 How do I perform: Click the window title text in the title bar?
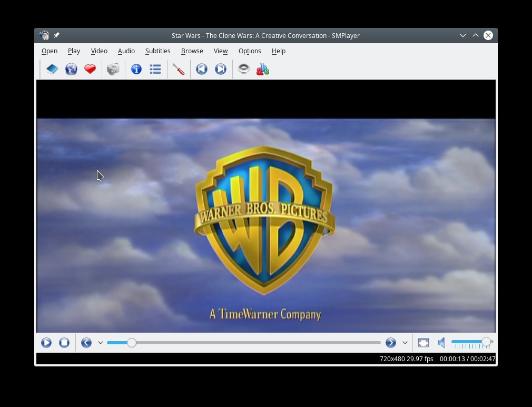(265, 36)
